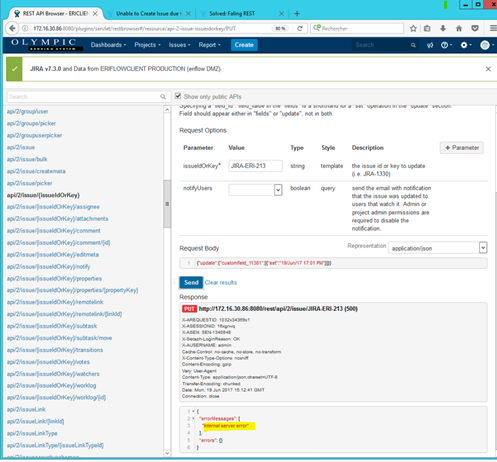Screen dimensions: 497x462
Task: Click the 90% zoom indicator in address bar
Action: 280,28
